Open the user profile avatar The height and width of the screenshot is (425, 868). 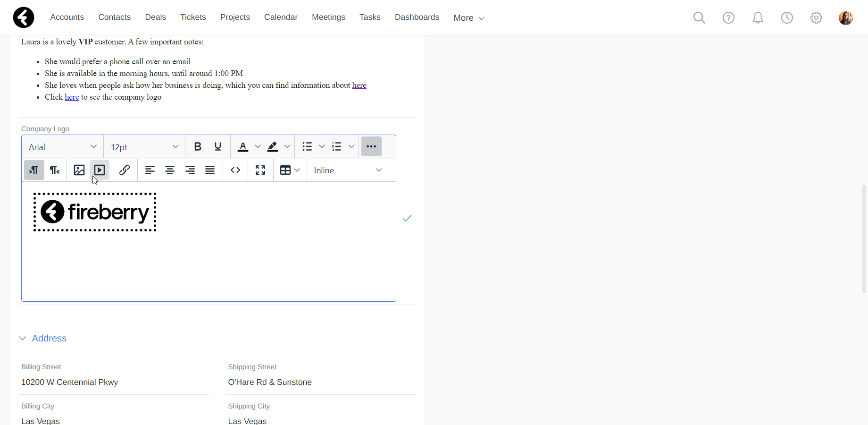845,18
